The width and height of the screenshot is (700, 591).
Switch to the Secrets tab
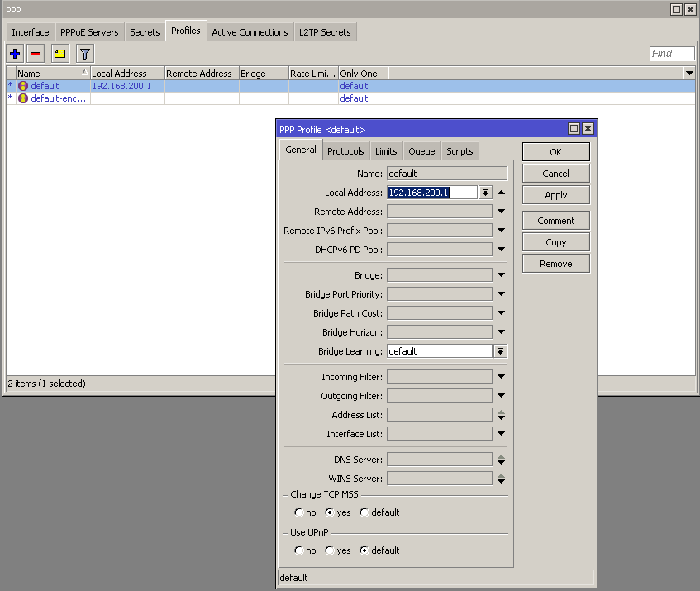tap(145, 31)
